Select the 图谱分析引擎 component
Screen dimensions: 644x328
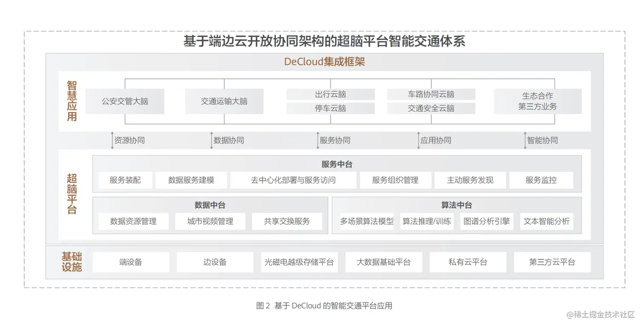(486, 221)
